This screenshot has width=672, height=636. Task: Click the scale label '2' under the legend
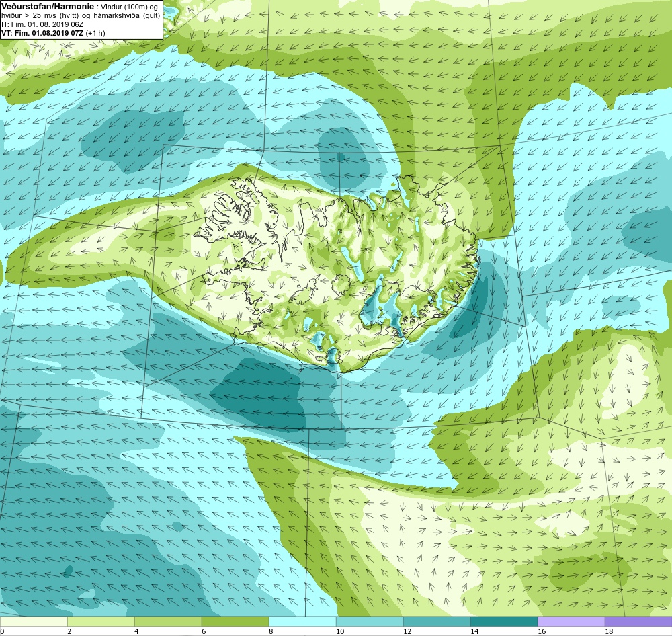pyautogui.click(x=69, y=631)
